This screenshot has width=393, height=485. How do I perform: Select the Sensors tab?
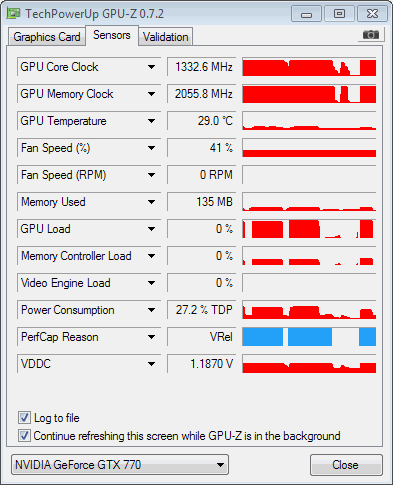112,35
